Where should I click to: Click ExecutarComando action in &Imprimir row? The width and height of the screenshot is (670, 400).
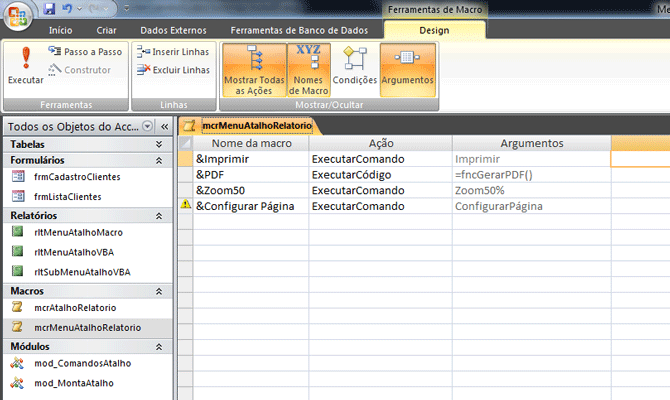coord(381,159)
